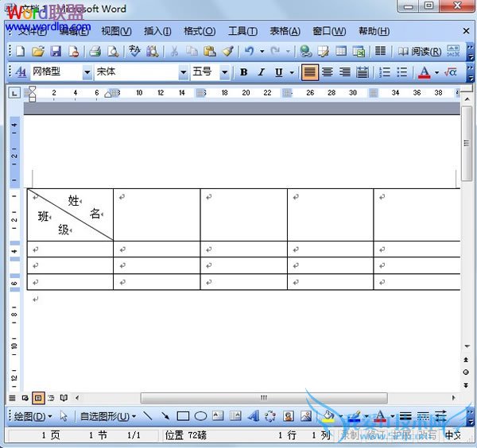
Task: Click the Copy icon
Action: tap(192, 51)
